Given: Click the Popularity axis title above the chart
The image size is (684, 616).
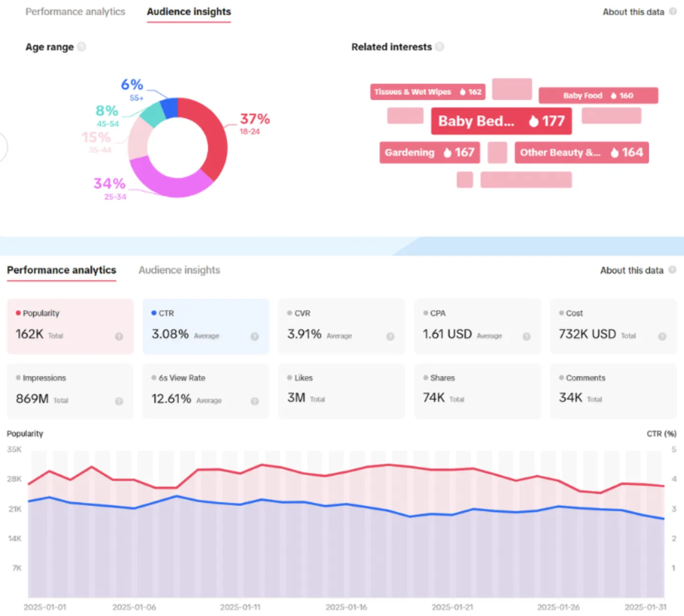Looking at the screenshot, I should pyautogui.click(x=25, y=434).
